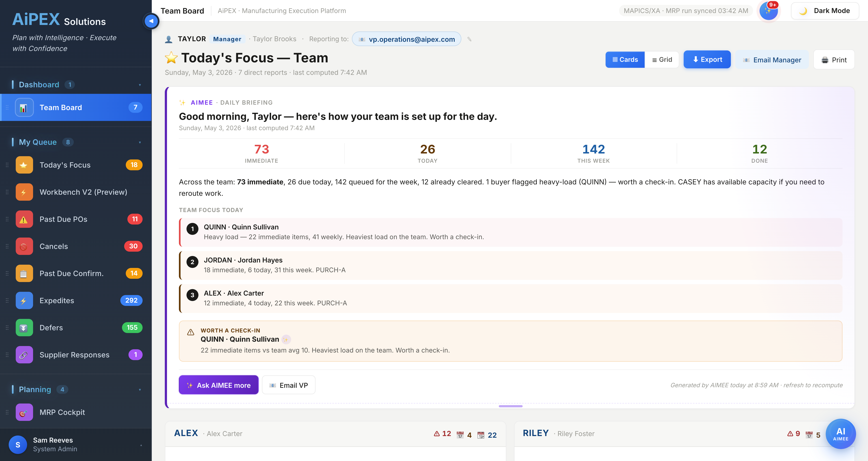The width and height of the screenshot is (868, 461).
Task: Open Supplier Responses
Action: pyautogui.click(x=76, y=355)
